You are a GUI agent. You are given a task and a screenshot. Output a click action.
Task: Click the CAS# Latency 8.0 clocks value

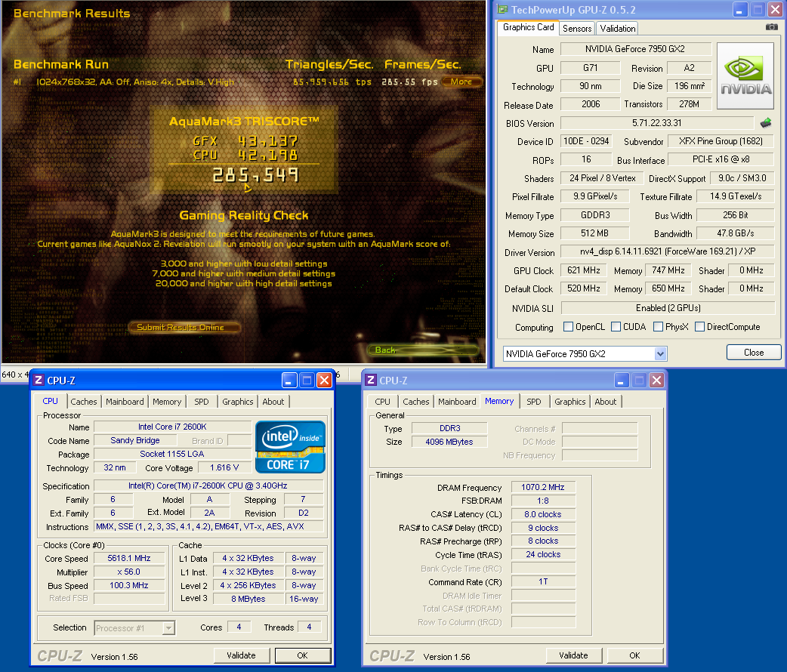tap(543, 514)
